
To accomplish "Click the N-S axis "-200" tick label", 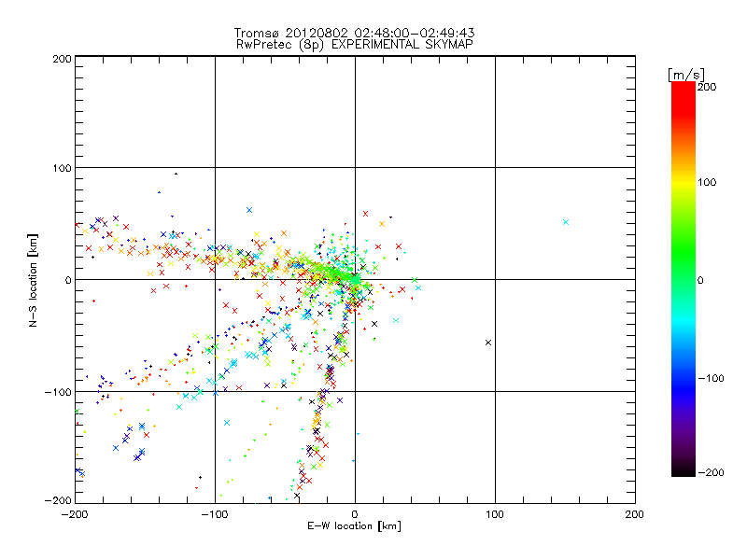I will (58, 500).
